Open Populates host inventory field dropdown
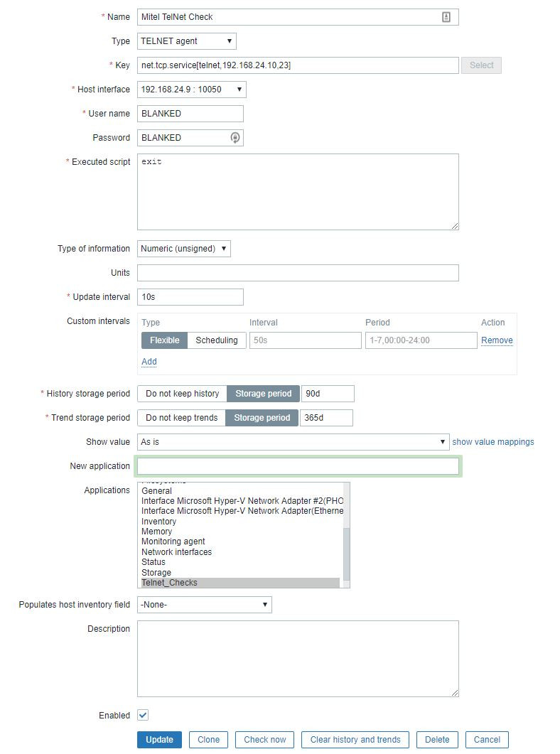 (204, 605)
